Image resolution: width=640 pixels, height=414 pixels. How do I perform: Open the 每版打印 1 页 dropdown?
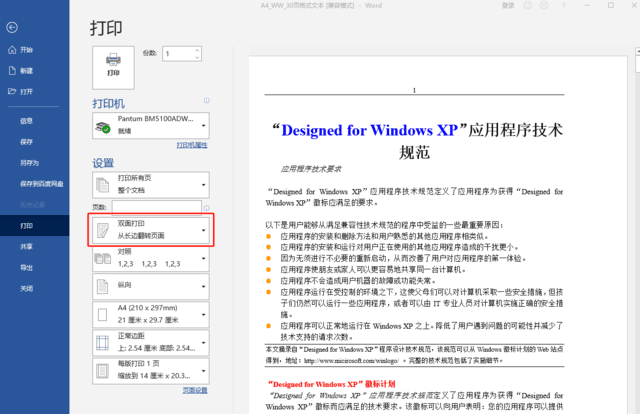tap(151, 371)
